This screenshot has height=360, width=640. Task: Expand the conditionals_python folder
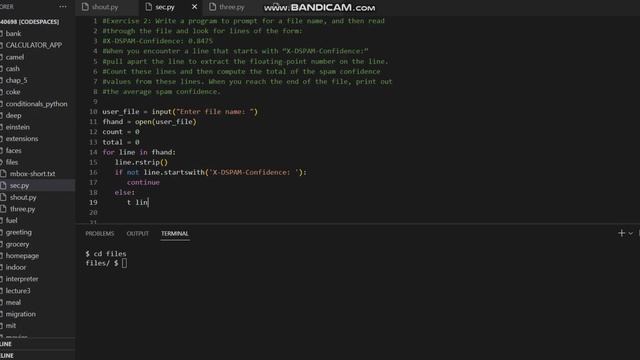point(38,104)
